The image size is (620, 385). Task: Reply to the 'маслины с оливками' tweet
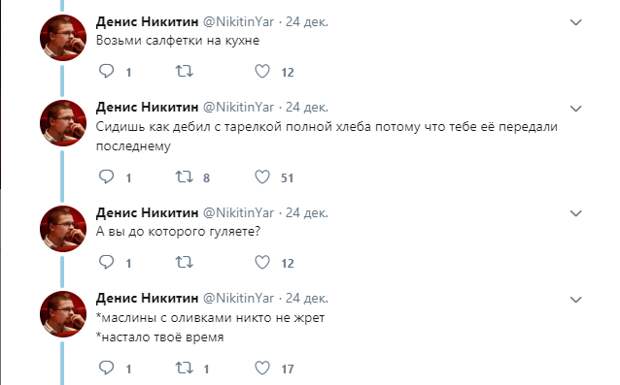pyautogui.click(x=106, y=368)
